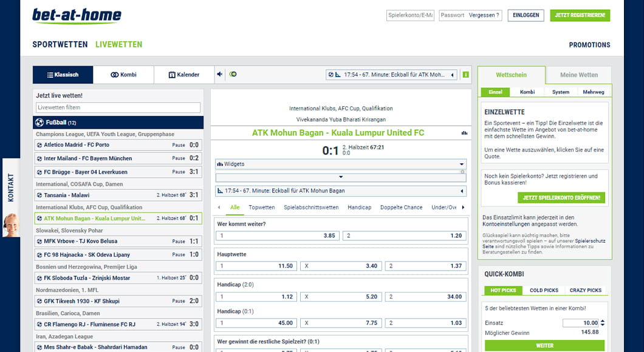The image size is (644, 352).
Task: Collapse the top event ticker arrow
Action: click(452, 75)
